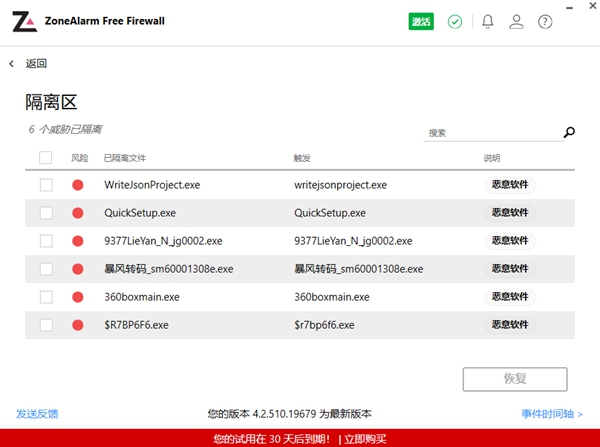
Task: Sort by the 触发 column header
Action: pyautogui.click(x=302, y=158)
